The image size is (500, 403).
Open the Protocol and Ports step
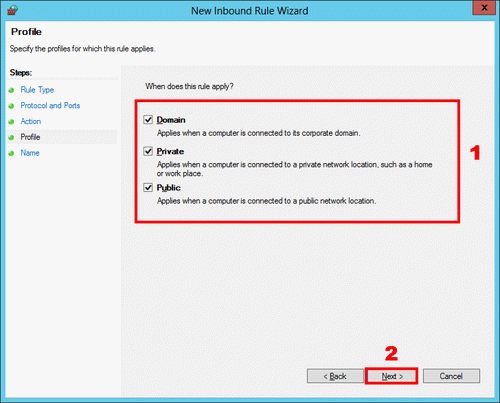pyautogui.click(x=50, y=106)
